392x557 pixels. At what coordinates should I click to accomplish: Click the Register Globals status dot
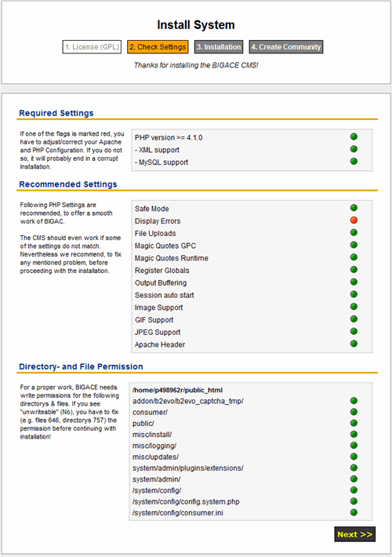(x=354, y=270)
